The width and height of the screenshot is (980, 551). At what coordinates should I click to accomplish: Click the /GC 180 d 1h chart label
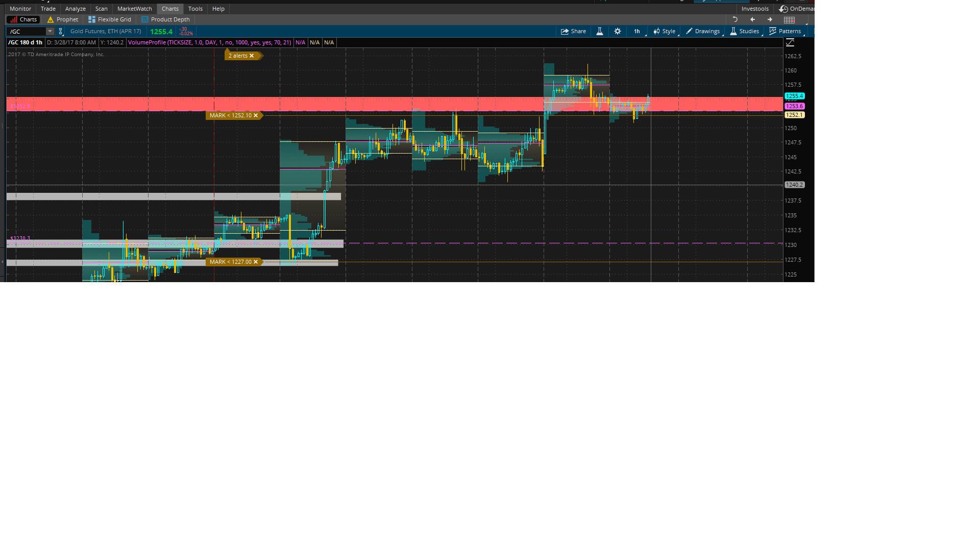pyautogui.click(x=26, y=42)
